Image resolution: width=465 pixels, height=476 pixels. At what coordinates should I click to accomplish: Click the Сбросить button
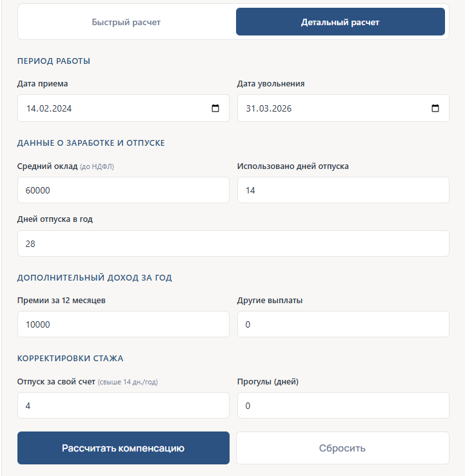(342, 448)
